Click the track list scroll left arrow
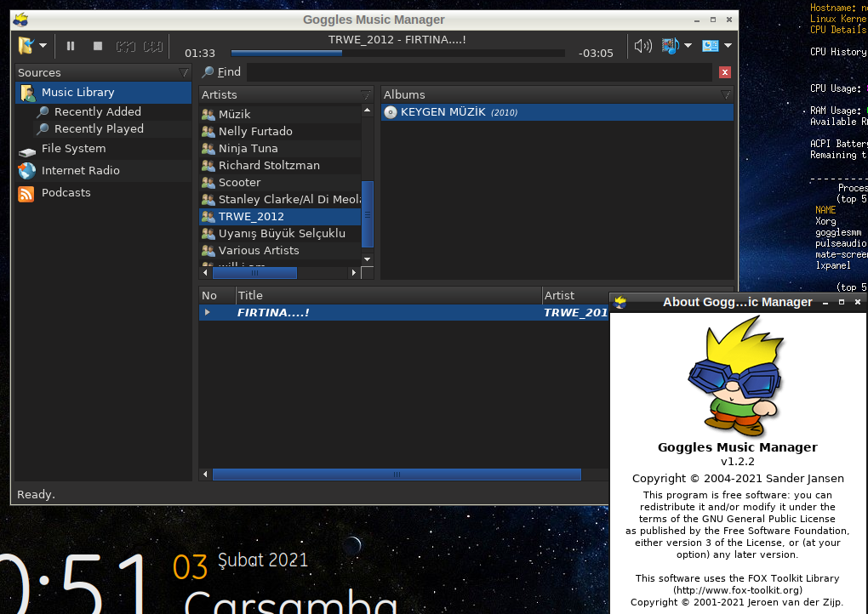Viewport: 868px width, 614px height. pyautogui.click(x=205, y=474)
